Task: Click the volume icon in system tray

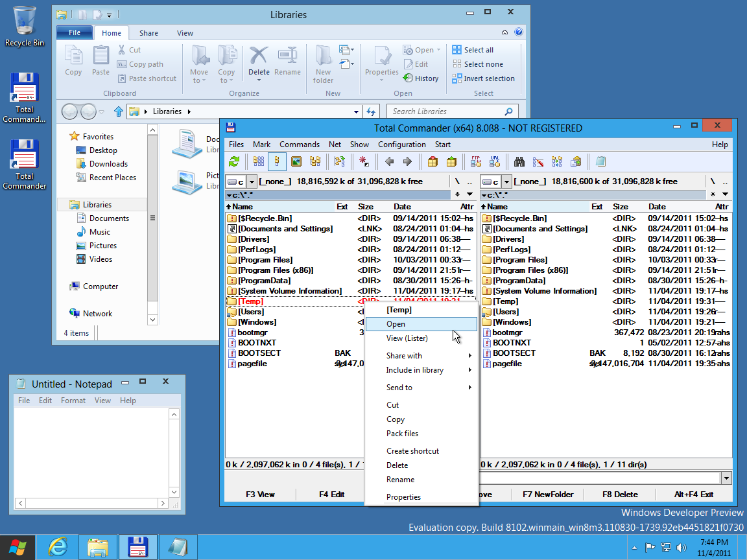Action: pos(682,548)
